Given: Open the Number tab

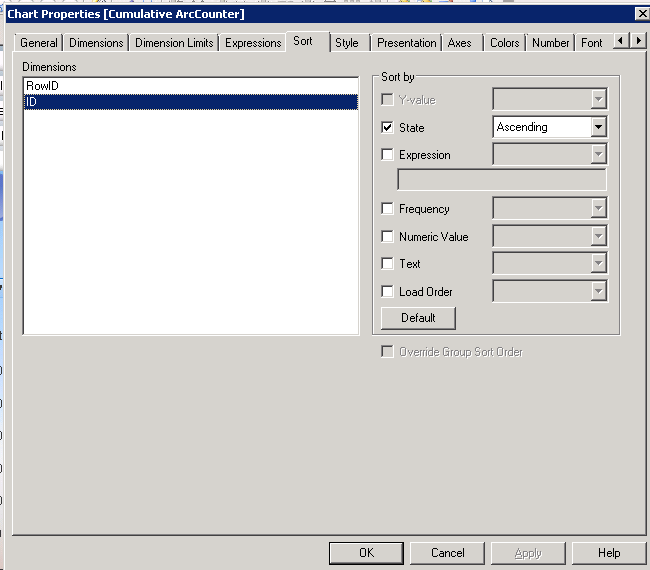Looking at the screenshot, I should coord(551,43).
